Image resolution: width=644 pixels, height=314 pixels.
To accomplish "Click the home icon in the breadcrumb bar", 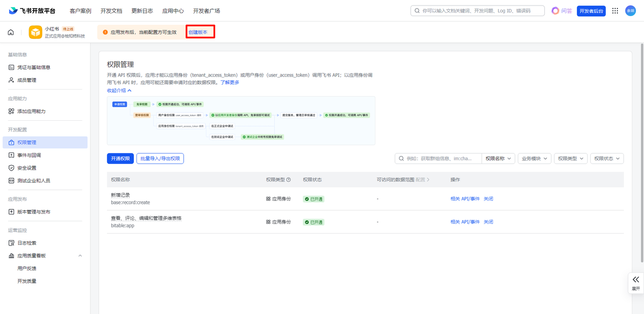I will pyautogui.click(x=11, y=32).
